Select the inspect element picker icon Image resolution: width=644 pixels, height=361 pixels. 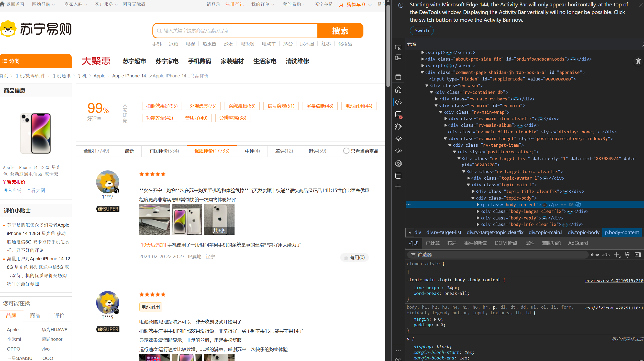[x=398, y=48]
